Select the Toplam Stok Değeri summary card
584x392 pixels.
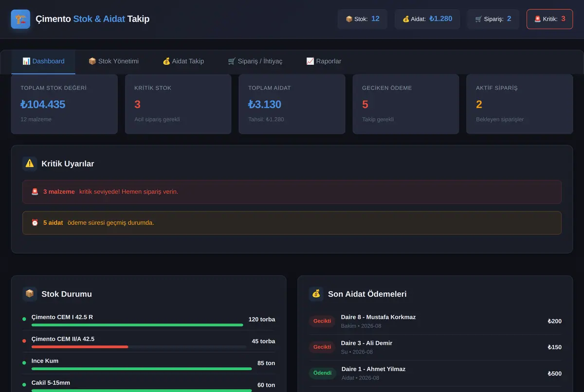coord(64,104)
